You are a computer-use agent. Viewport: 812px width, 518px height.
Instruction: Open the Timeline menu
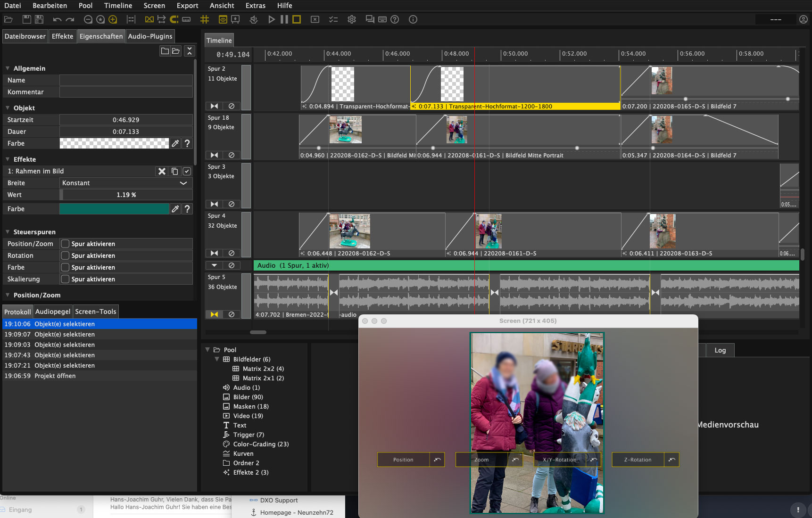[118, 6]
